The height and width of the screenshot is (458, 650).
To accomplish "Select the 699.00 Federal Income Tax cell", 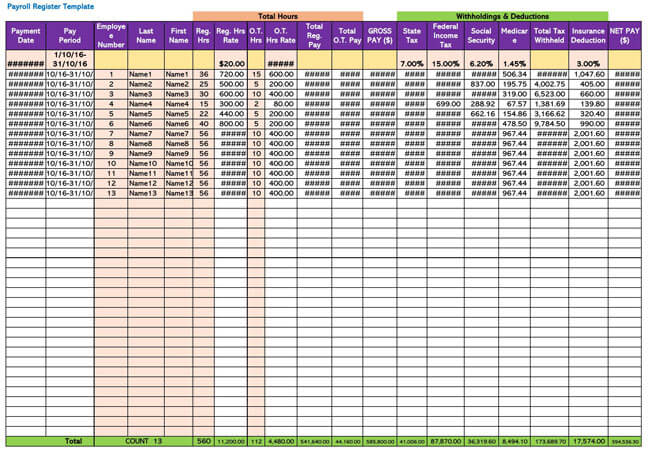I will pos(447,104).
